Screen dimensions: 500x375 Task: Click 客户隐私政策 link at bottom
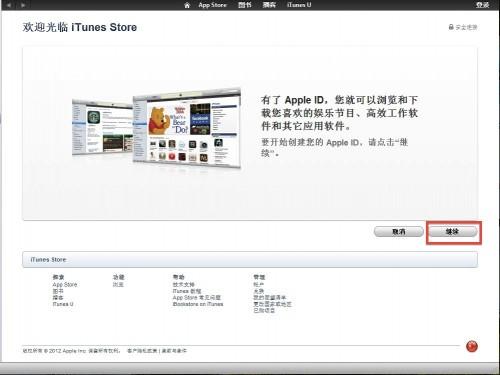[x=142, y=351]
